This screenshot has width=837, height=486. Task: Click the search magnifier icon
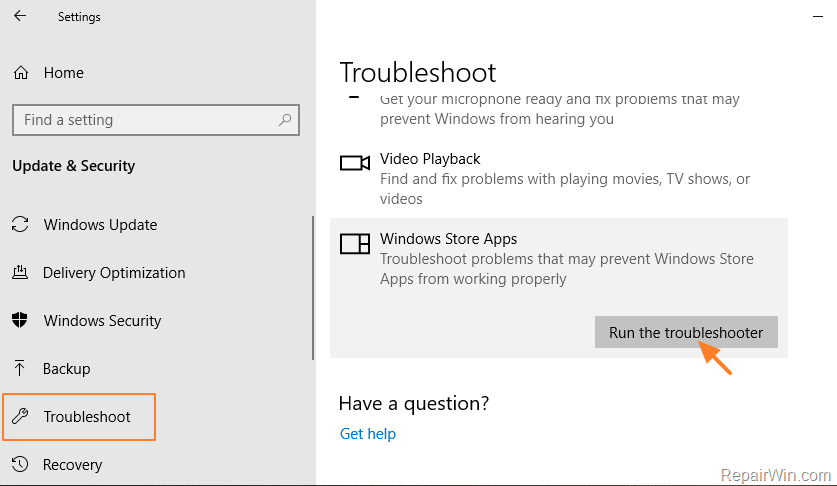pyautogui.click(x=285, y=120)
